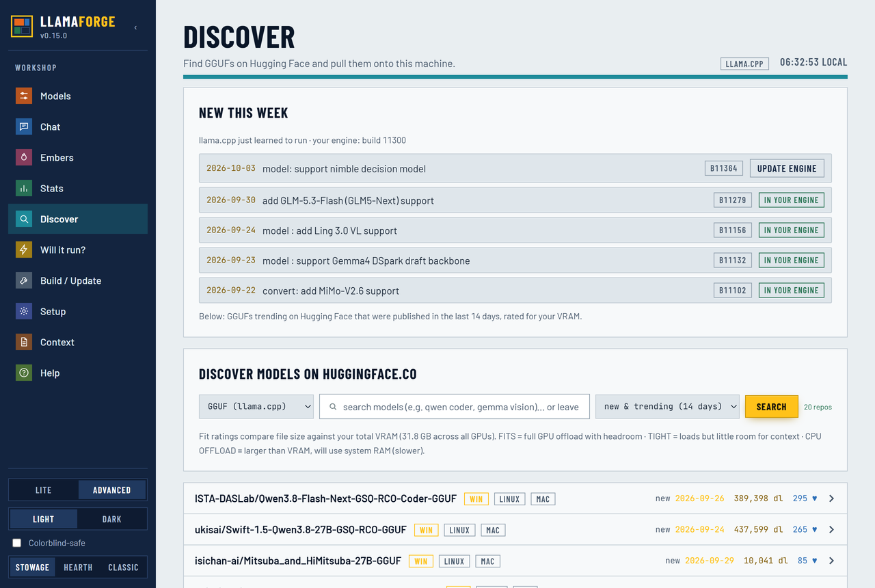
Task: Open the Stats bar-chart icon
Action: tap(24, 188)
